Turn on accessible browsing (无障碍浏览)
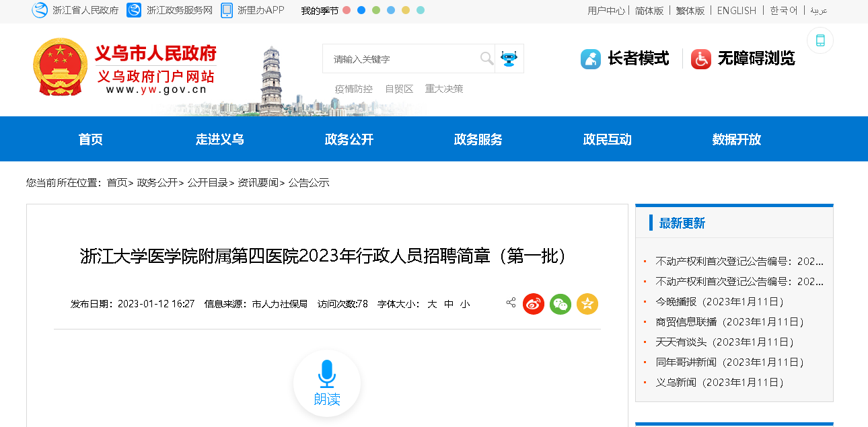 [743, 59]
